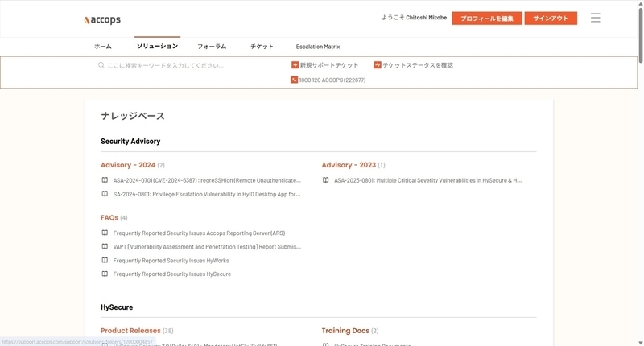Open the Training Docs folder
Viewport: 644px width, 346px height.
coord(345,331)
